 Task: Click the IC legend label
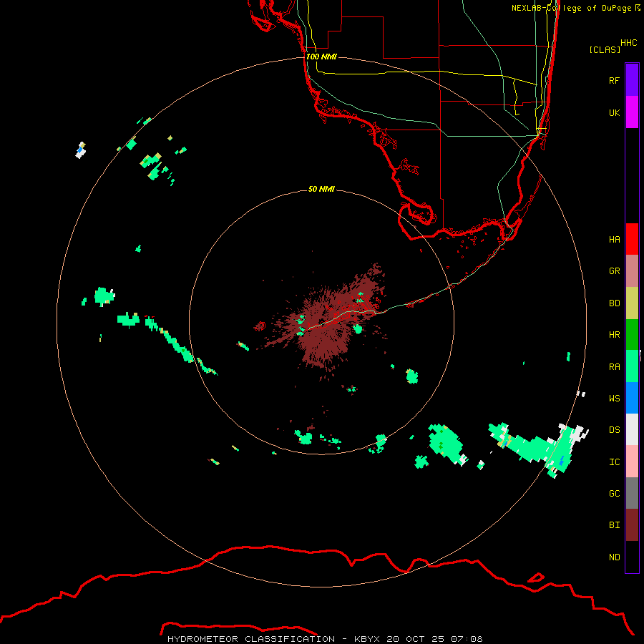614,462
